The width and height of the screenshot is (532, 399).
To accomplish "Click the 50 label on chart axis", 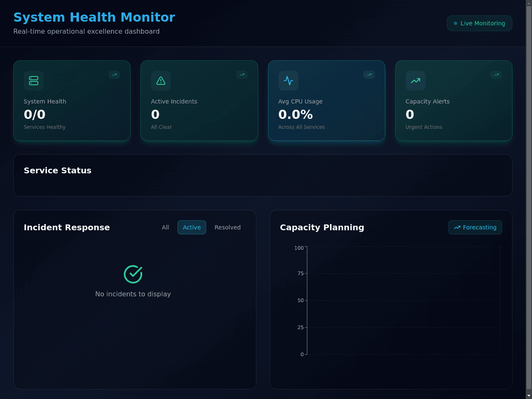I will (x=300, y=300).
